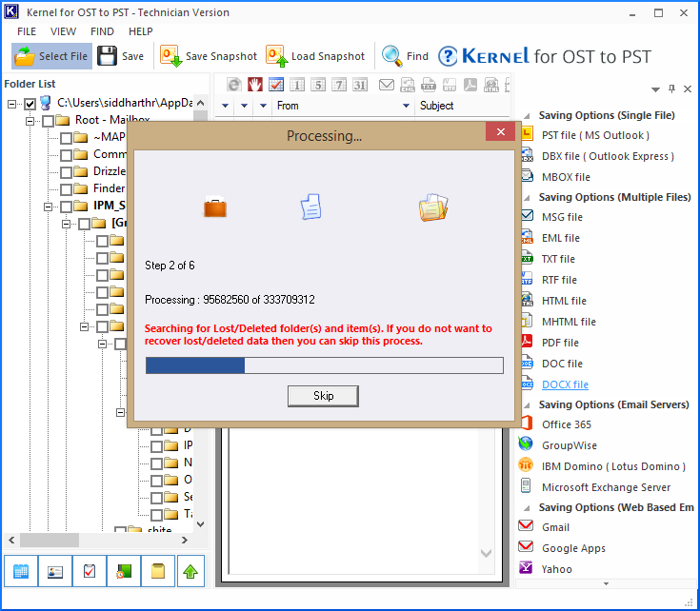Click the EML export toolbar icon
This screenshot has height=611, width=700.
tap(408, 85)
